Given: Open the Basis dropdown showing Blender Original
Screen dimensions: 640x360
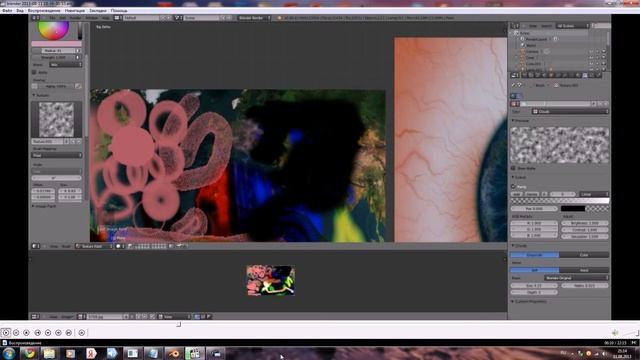Looking at the screenshot, I should click(576, 278).
